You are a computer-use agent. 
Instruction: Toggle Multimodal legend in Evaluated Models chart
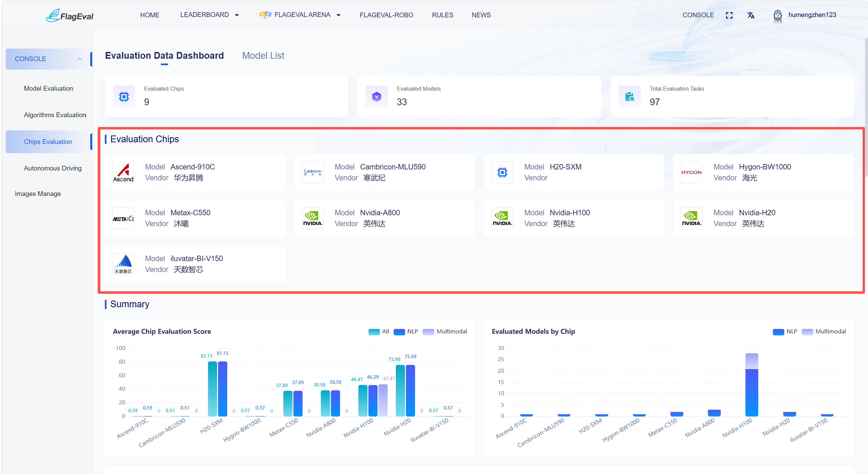click(x=824, y=331)
